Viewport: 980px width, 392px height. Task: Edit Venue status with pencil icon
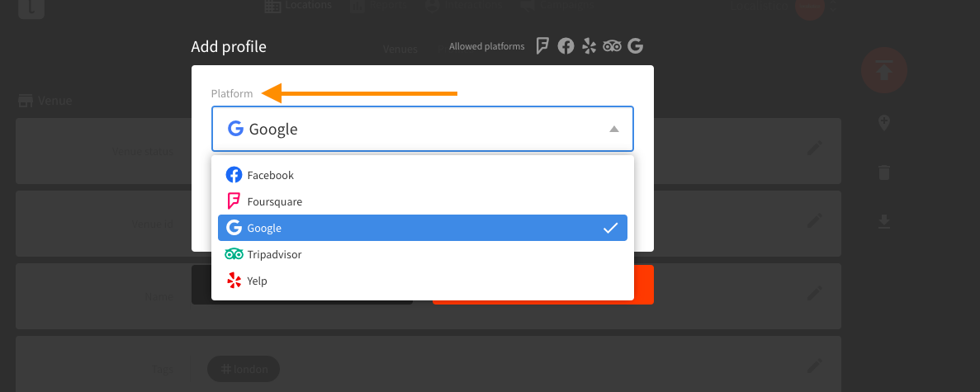(814, 149)
